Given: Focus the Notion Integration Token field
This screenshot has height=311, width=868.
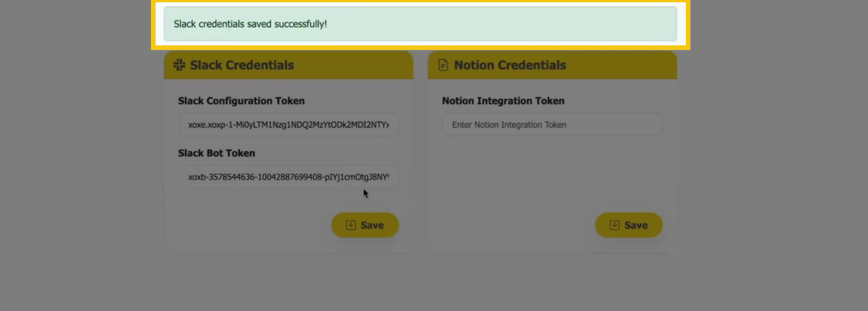Looking at the screenshot, I should (552, 124).
